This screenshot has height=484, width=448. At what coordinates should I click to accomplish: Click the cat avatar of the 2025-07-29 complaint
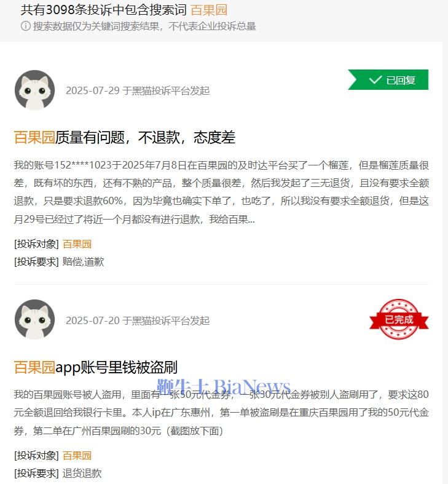click(x=35, y=90)
